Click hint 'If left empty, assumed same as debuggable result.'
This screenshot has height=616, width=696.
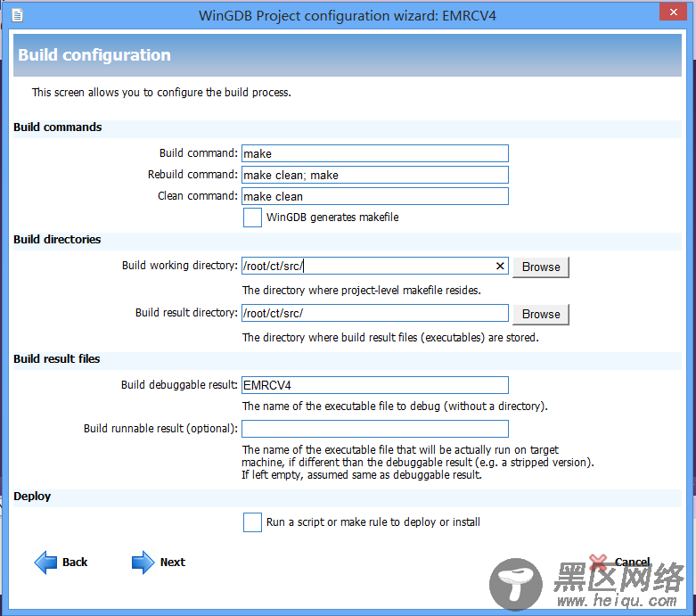click(362, 475)
